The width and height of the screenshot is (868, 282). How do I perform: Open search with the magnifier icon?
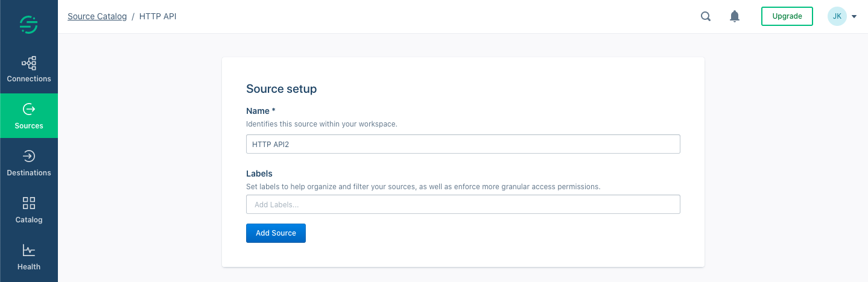(706, 16)
